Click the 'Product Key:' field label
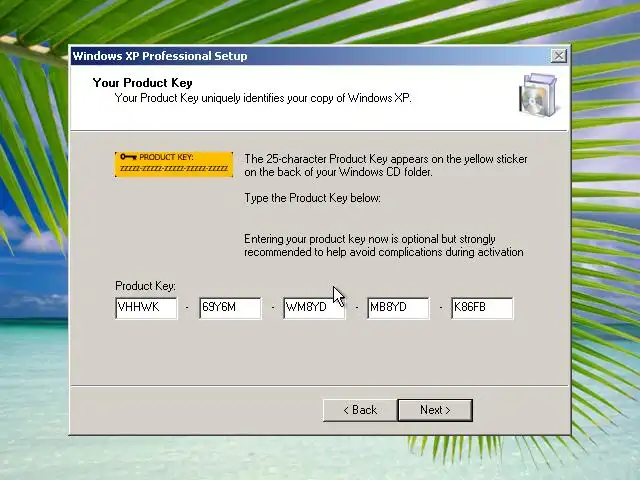Image resolution: width=640 pixels, height=480 pixels. tap(145, 286)
